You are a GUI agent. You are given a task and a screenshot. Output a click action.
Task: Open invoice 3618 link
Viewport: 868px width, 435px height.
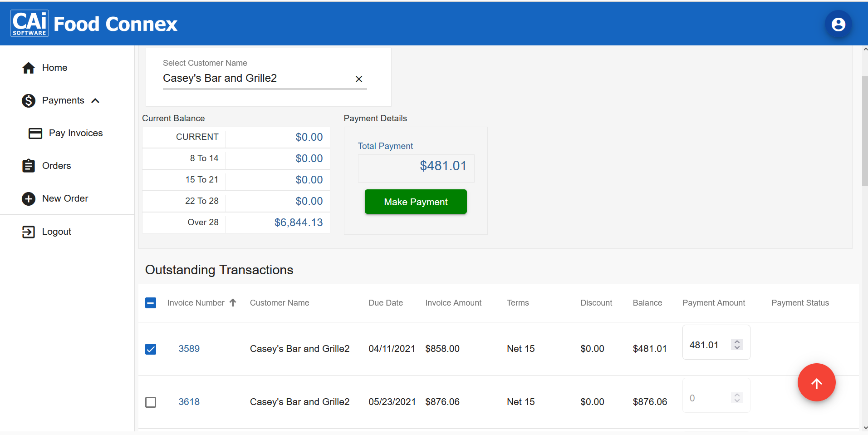(x=189, y=402)
